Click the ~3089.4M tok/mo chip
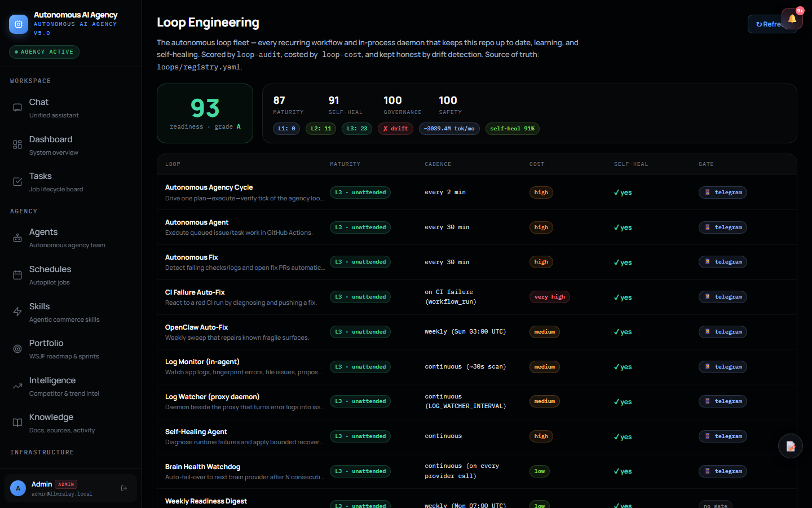Image resolution: width=812 pixels, height=508 pixels. tap(449, 129)
